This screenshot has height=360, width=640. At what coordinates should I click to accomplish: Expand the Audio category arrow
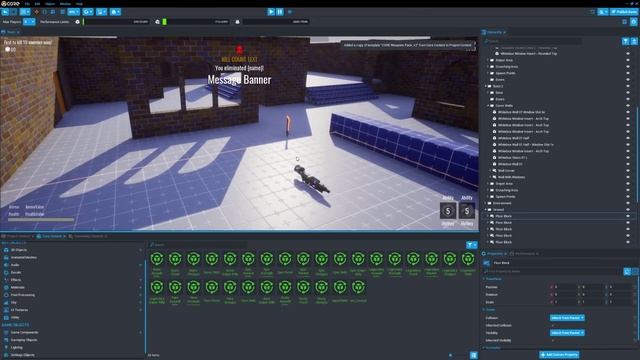[x=140, y=265]
